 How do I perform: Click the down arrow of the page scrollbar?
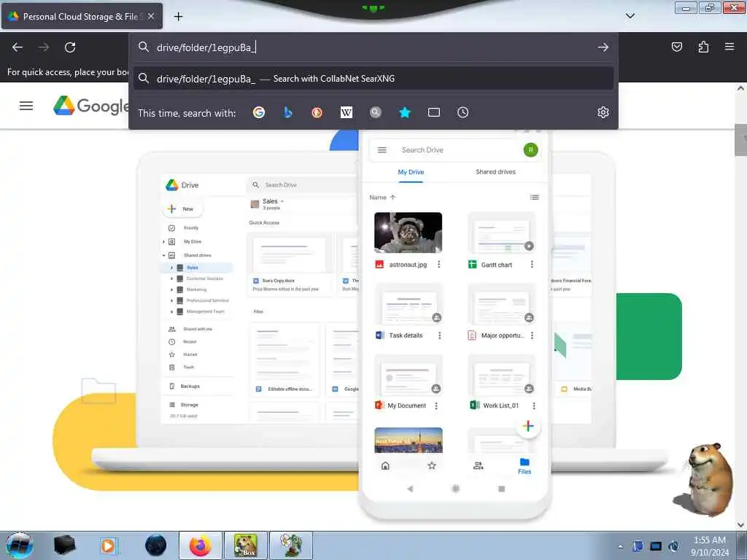click(740, 525)
